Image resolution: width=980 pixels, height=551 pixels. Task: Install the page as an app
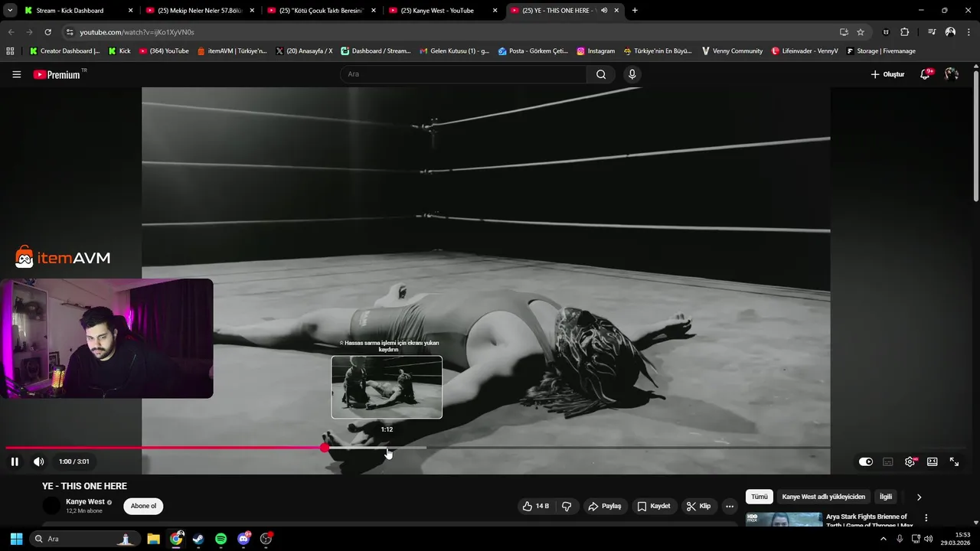[844, 32]
